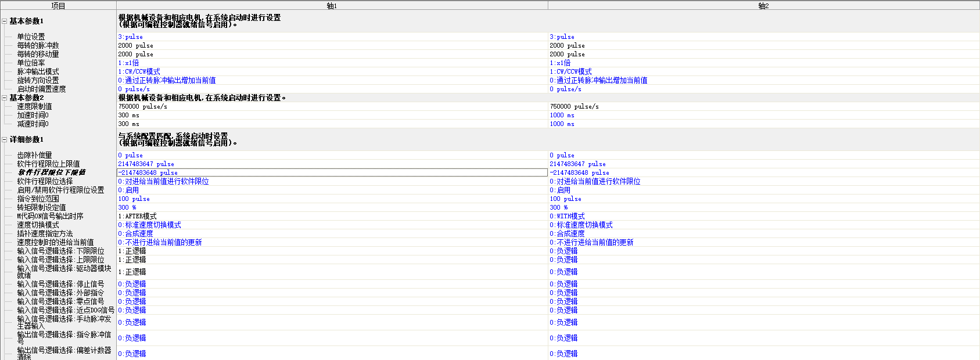Open 轴1 AFTER模式 cell
Viewport: 980px width, 360px height.
(x=332, y=216)
